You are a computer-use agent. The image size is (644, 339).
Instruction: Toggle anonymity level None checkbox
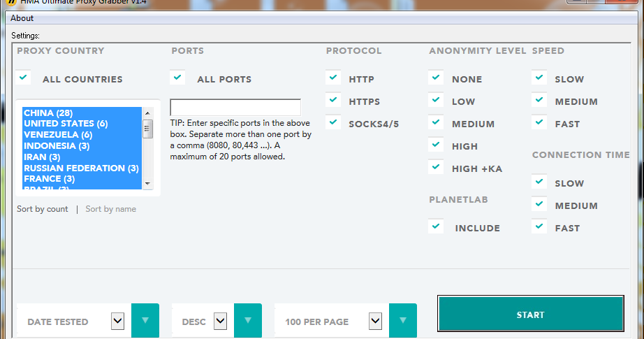coord(436,78)
